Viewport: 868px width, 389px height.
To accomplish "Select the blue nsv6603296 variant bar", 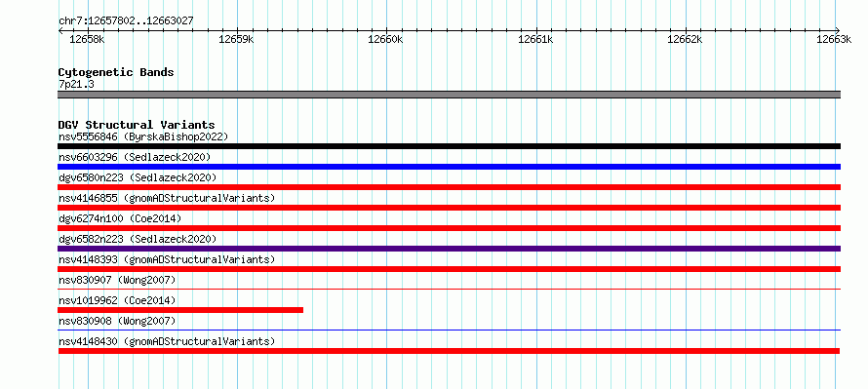I will point(449,167).
